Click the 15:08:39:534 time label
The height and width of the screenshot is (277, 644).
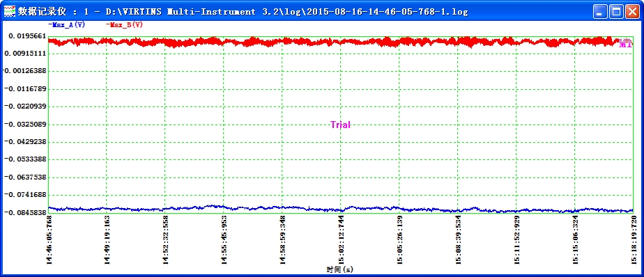click(x=459, y=239)
